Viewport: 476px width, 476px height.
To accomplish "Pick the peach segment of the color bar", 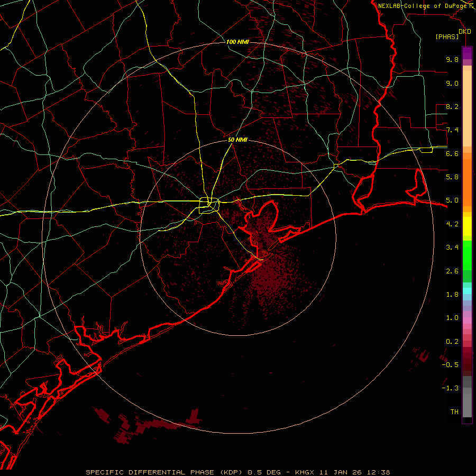I will (x=467, y=108).
